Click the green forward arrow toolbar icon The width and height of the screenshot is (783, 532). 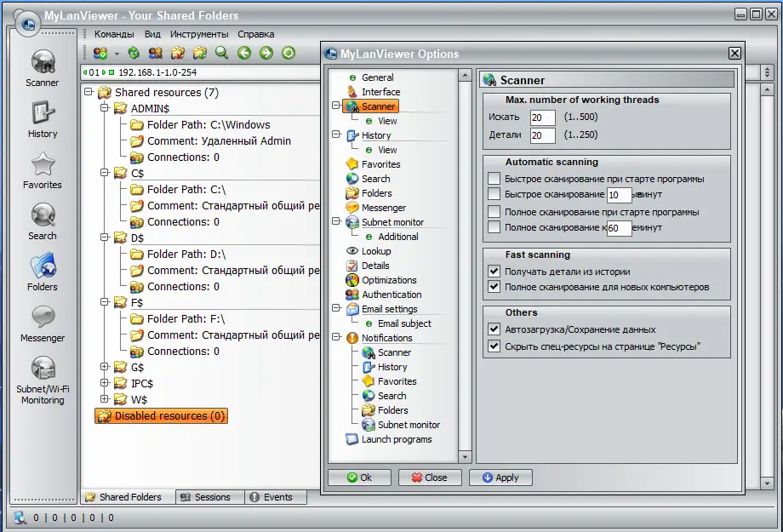pyautogui.click(x=266, y=53)
